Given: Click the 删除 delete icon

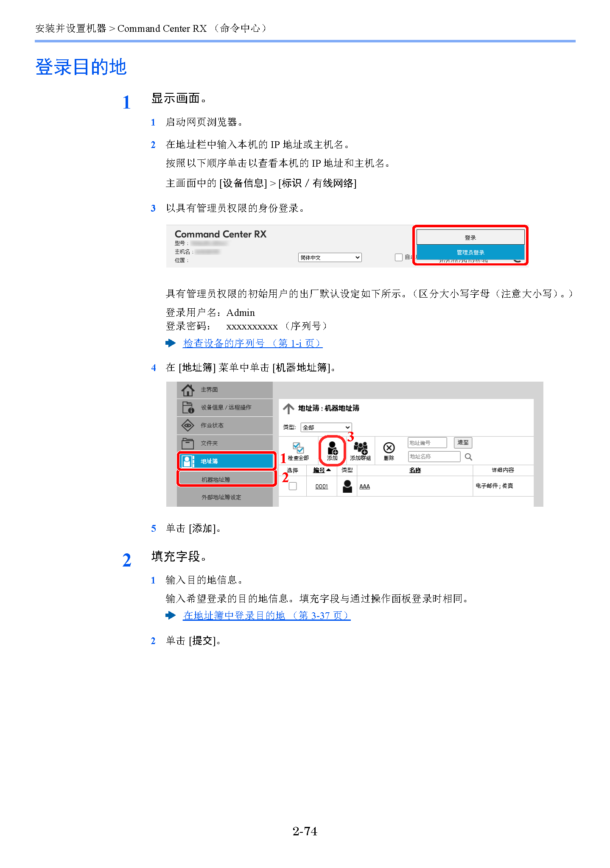Looking at the screenshot, I should (x=389, y=448).
